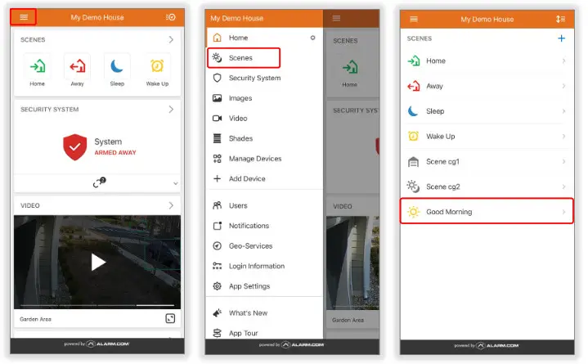Tap chevron on Scene cg2 row

(563, 186)
